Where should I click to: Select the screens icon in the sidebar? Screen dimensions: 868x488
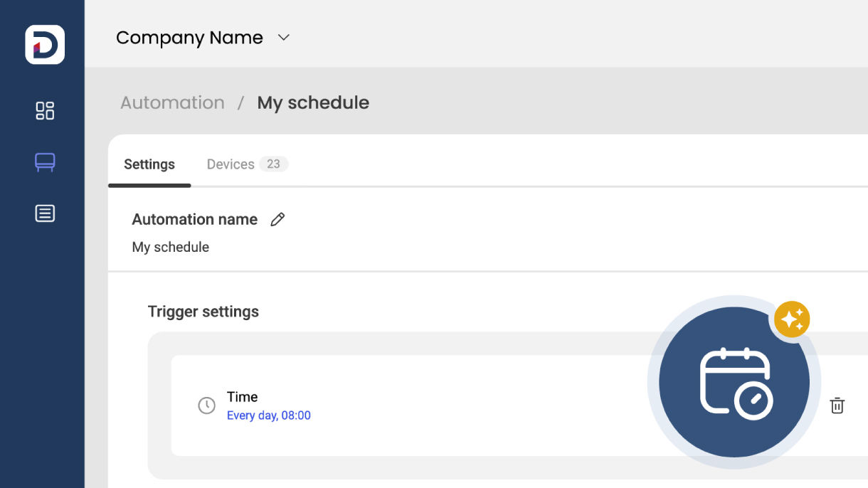tap(44, 161)
